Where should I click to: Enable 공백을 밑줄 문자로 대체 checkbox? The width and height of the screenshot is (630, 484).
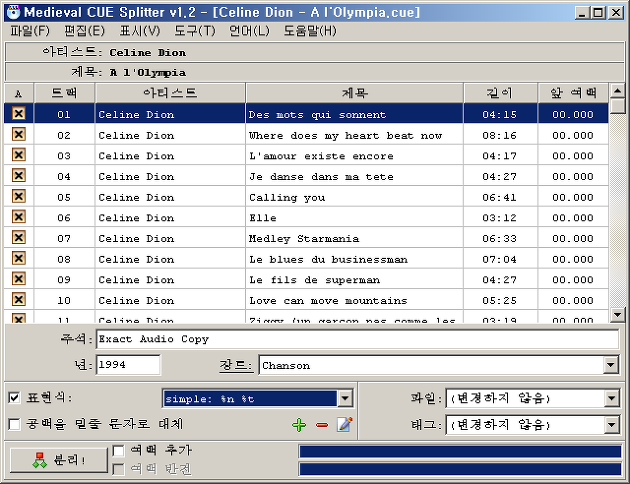click(14, 424)
